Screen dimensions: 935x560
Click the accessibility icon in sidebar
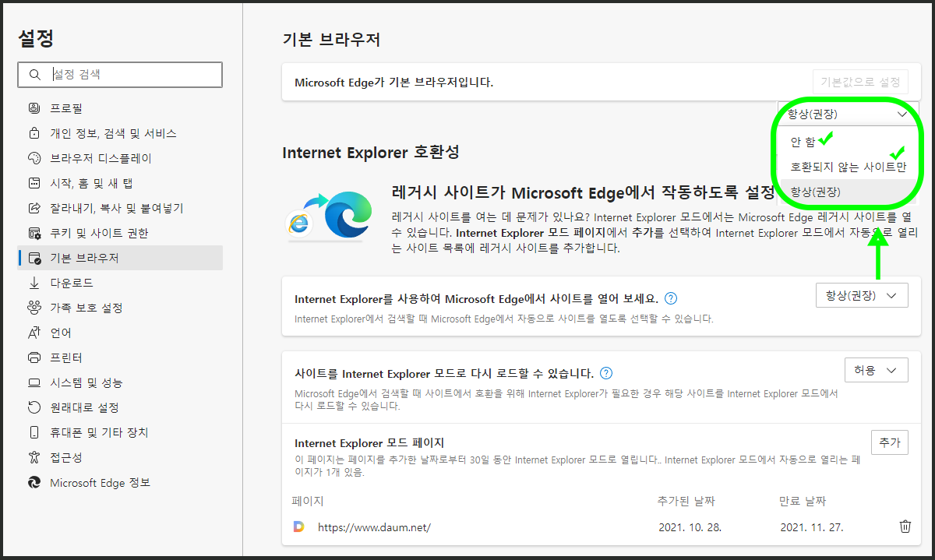[x=34, y=457]
